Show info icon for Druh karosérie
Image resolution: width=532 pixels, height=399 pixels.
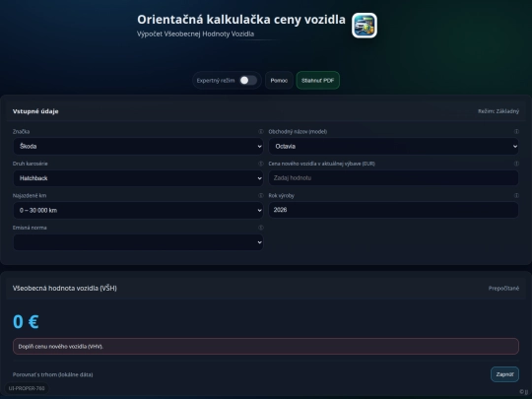[x=260, y=164]
